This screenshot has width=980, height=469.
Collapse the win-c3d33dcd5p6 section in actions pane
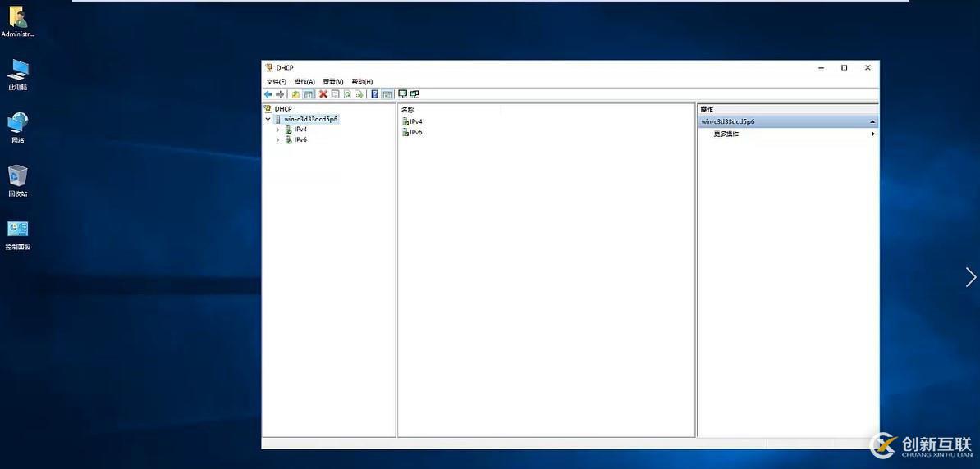872,122
